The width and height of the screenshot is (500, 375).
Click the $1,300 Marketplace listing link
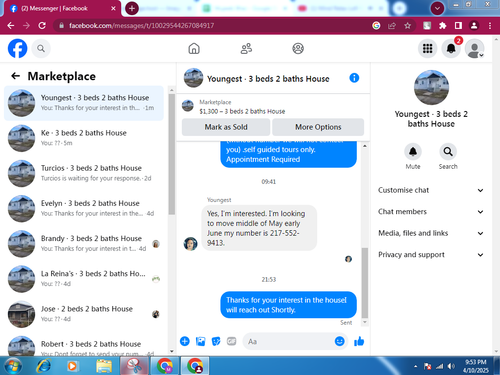[242, 111]
